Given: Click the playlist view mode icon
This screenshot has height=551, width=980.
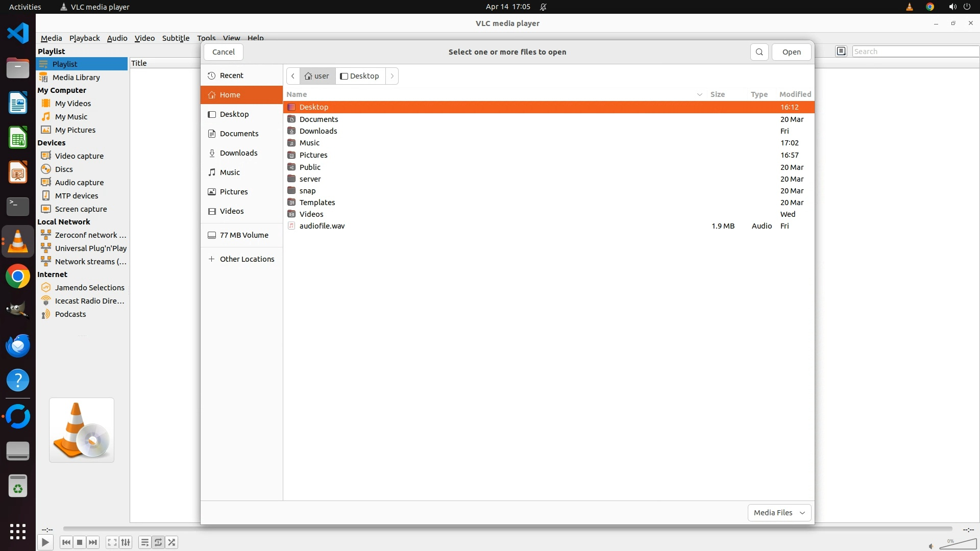Looking at the screenshot, I should [841, 51].
